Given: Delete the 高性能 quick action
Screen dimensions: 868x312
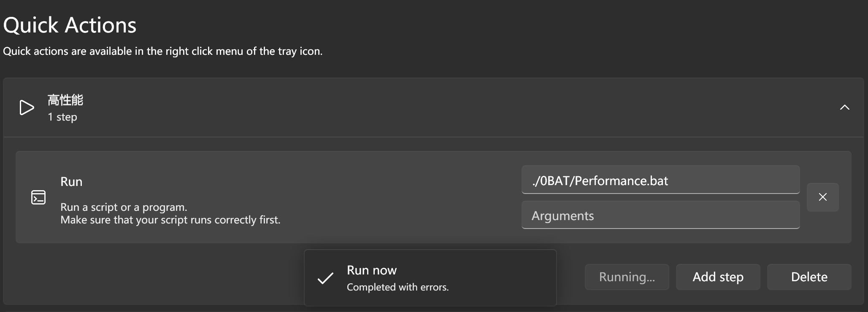Looking at the screenshot, I should pos(809,277).
